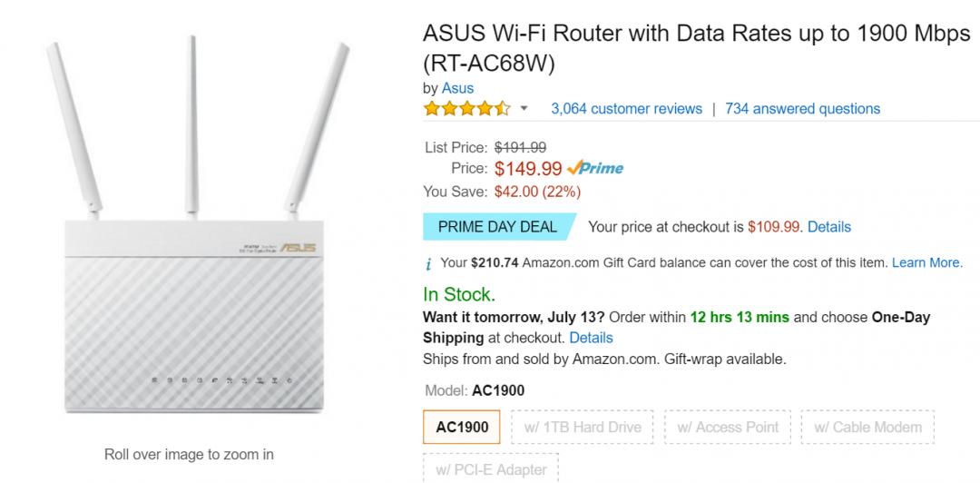Click the star rating icons
This screenshot has height=483, width=980.
tap(466, 109)
